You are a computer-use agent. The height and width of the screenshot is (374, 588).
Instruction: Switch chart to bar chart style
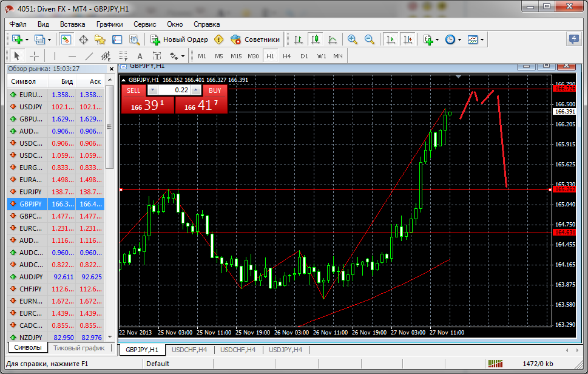pos(299,39)
